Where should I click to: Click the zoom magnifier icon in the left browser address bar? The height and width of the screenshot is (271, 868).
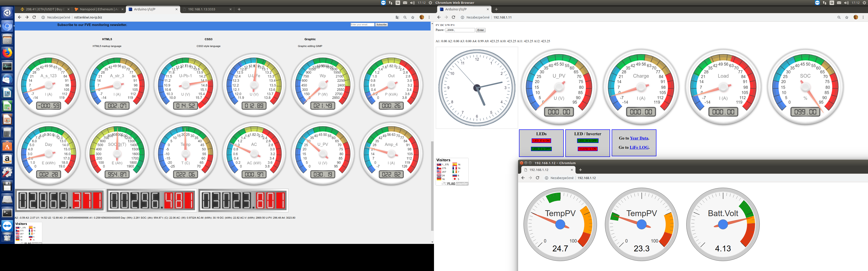(x=405, y=18)
